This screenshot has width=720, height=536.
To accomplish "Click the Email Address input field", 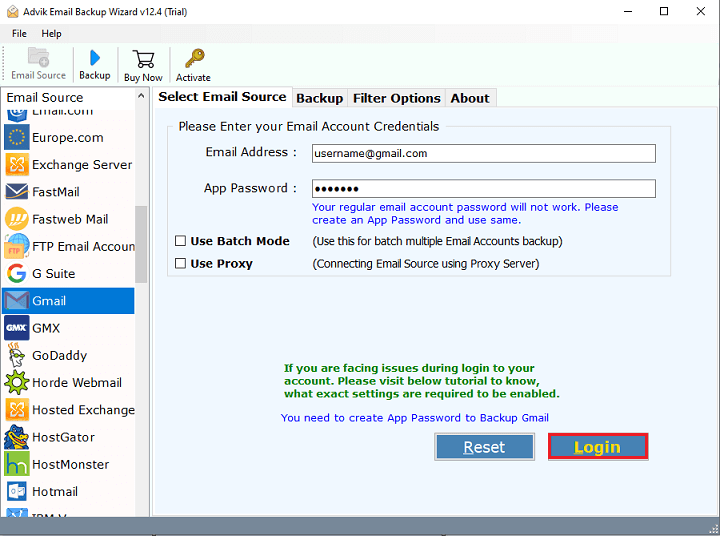I will tap(484, 153).
